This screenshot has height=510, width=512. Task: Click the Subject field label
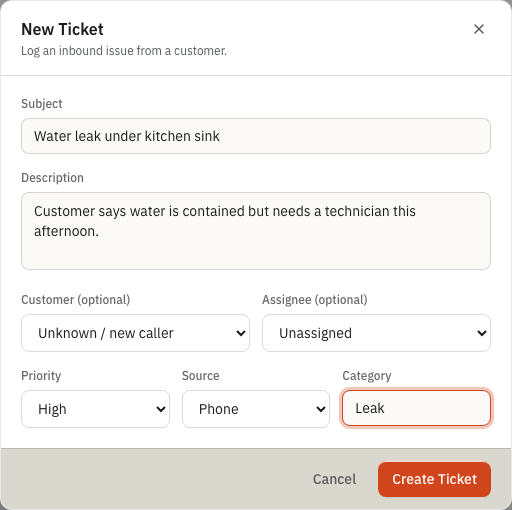[42, 104]
